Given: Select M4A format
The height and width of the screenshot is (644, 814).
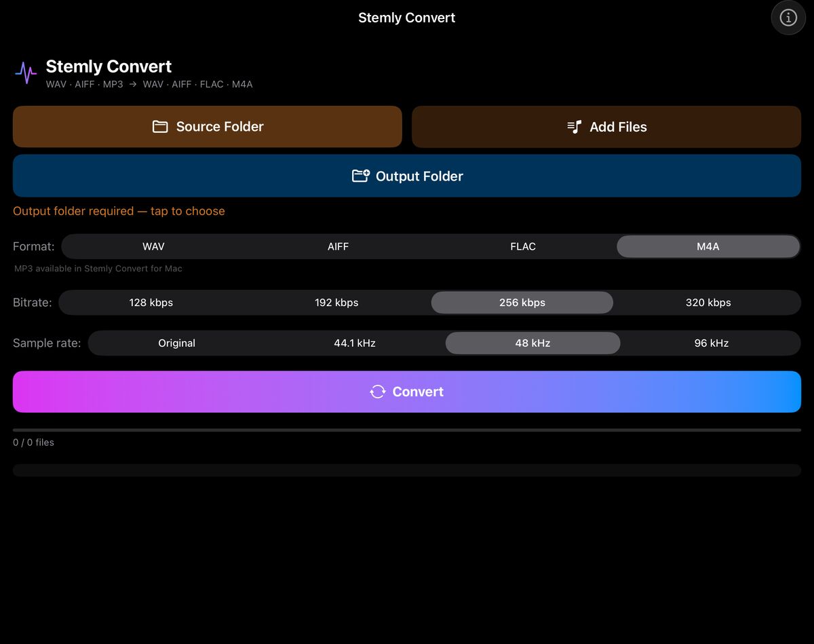Looking at the screenshot, I should coord(708,246).
